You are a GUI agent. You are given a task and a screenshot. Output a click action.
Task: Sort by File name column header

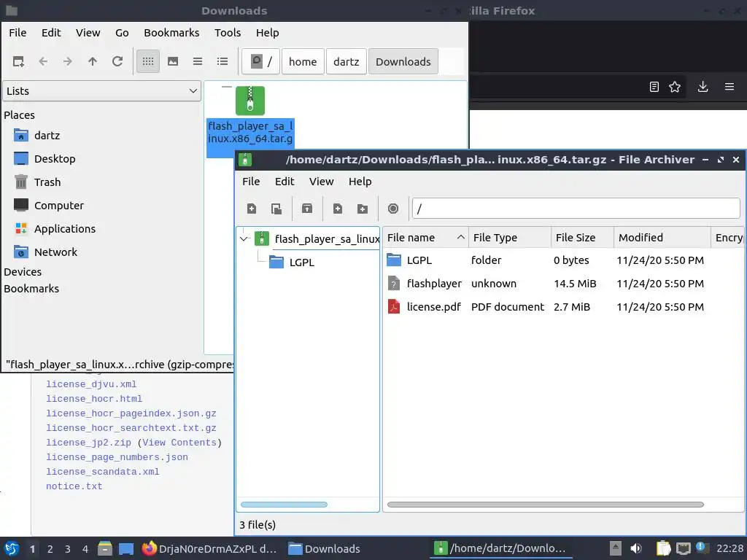425,238
